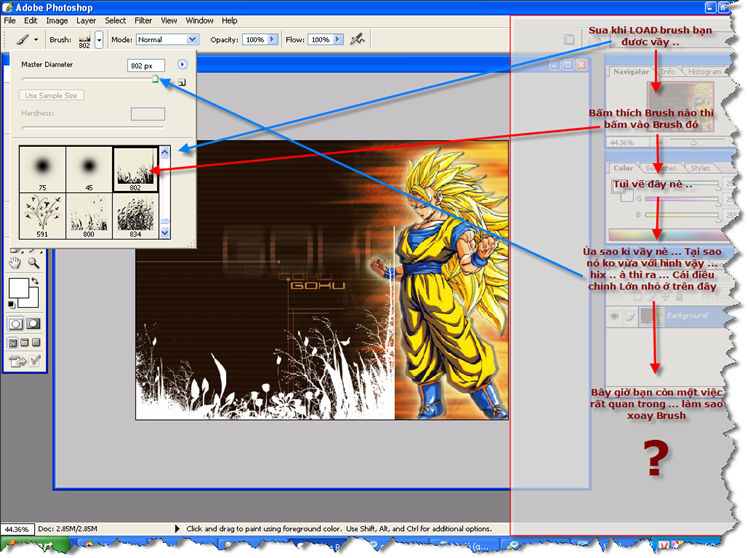Click the background color swatch in toolbox

(33, 301)
